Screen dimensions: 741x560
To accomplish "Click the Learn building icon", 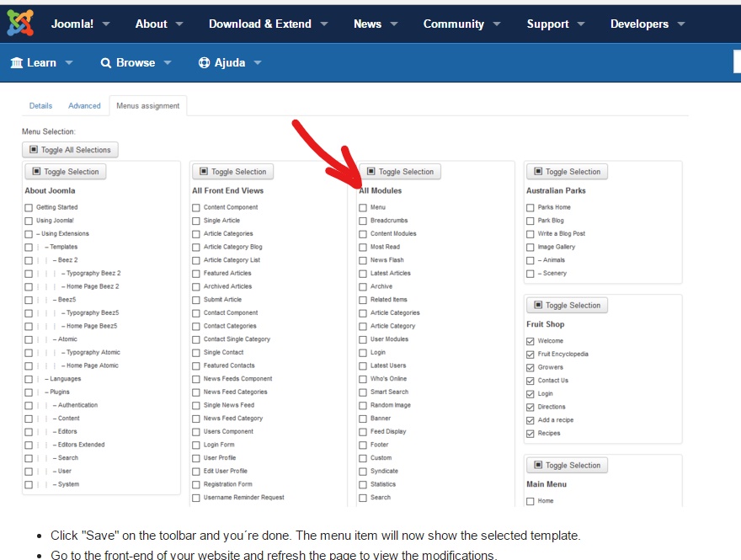I will coord(17,62).
